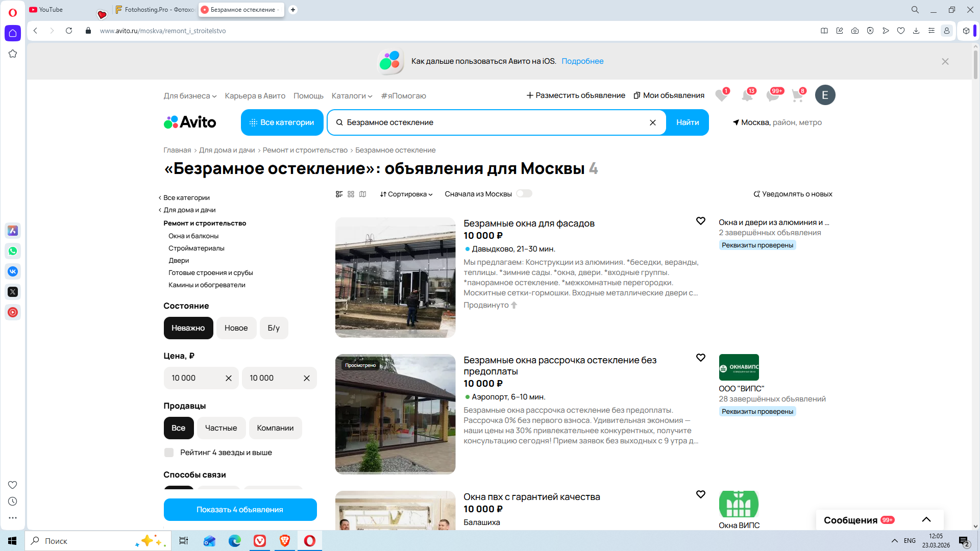Open the shopping cart icon
Viewport: 980px width, 551px height.
[x=797, y=95]
